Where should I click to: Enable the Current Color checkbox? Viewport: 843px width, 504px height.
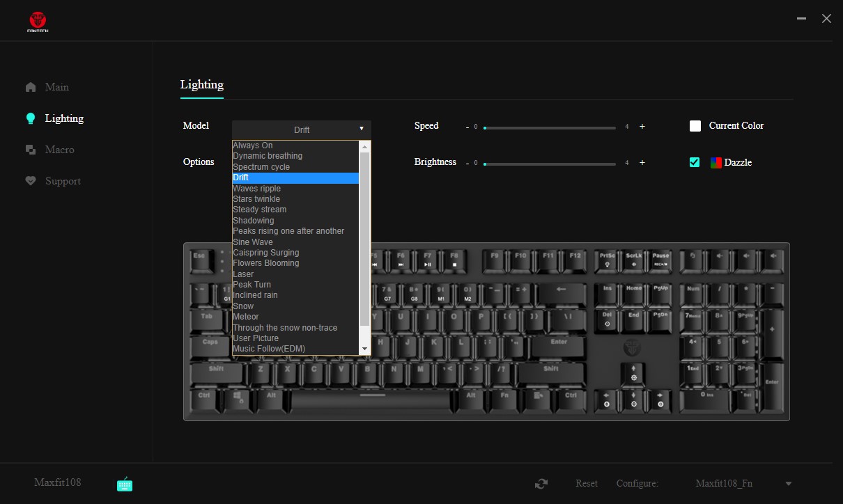[695, 126]
